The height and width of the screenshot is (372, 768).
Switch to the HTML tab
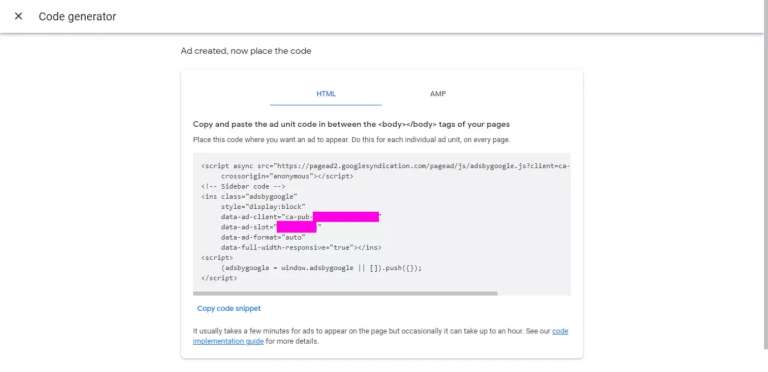pyautogui.click(x=326, y=94)
